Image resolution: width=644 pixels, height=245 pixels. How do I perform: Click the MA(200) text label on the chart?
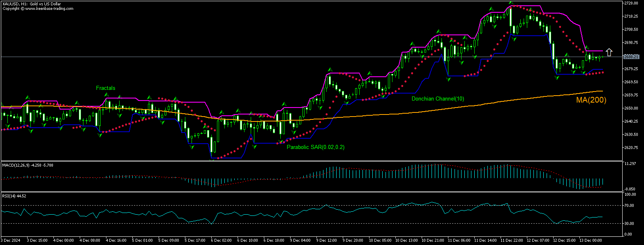[x=590, y=100]
